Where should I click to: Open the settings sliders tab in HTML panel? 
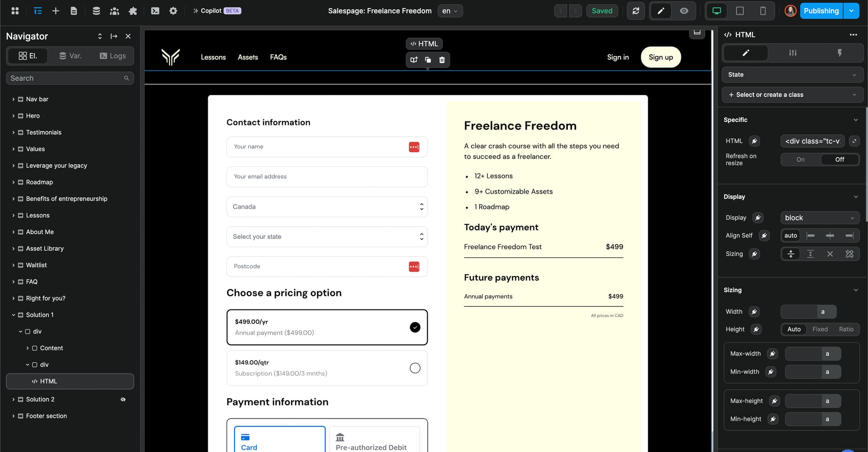click(793, 53)
